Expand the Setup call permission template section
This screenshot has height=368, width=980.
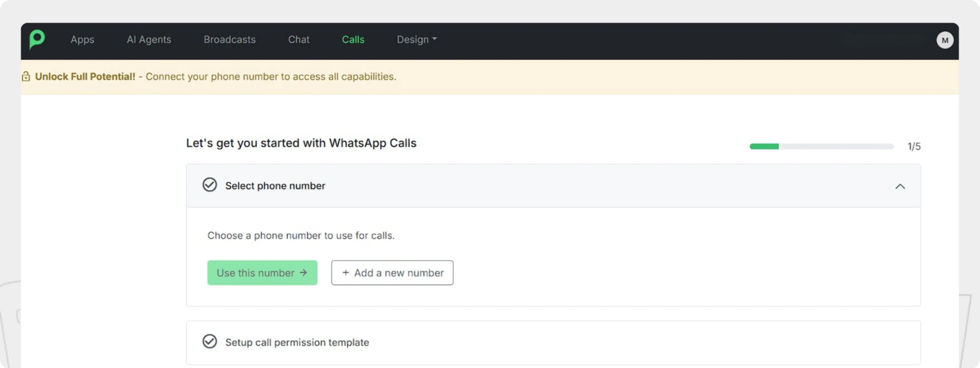(x=553, y=342)
